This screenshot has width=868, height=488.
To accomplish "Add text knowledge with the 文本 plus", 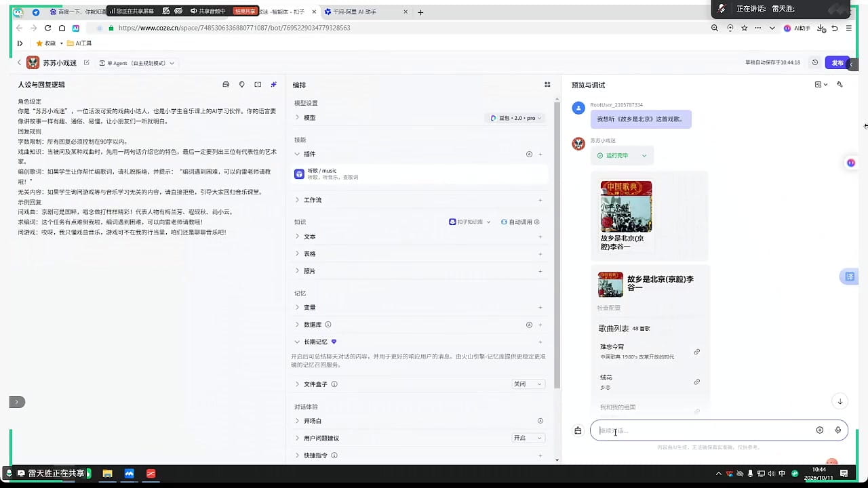I will 540,237.
